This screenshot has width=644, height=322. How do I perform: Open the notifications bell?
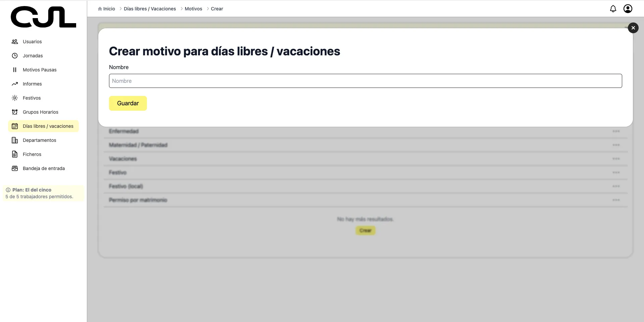click(x=613, y=9)
